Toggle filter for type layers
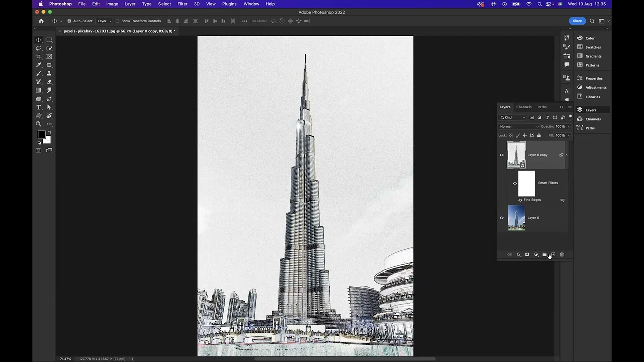 547,117
